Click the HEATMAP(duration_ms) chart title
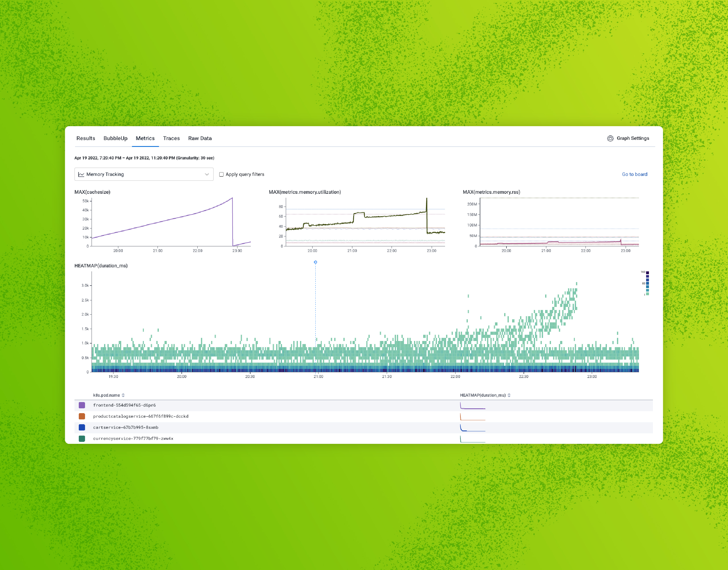Image resolution: width=728 pixels, height=570 pixels. tap(101, 266)
